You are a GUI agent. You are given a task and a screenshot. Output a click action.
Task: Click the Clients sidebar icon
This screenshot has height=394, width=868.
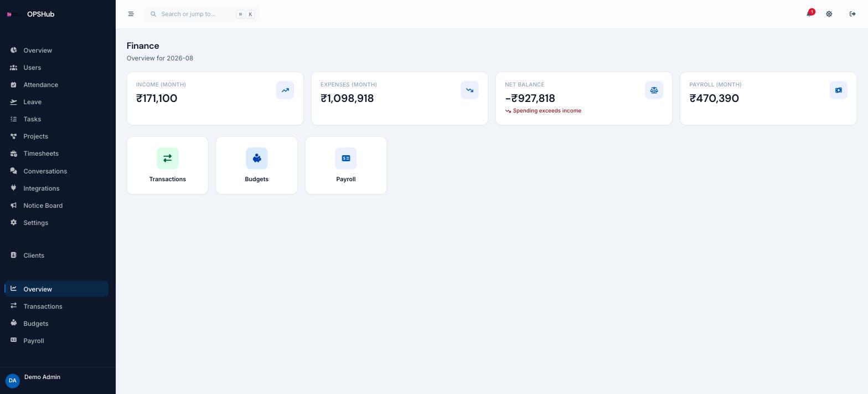[13, 255]
